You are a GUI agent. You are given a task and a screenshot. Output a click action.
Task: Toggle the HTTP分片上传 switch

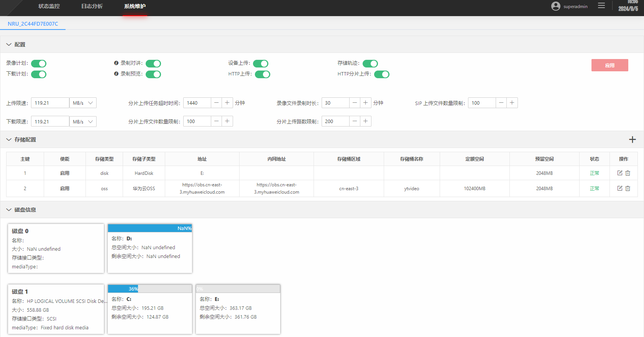click(x=382, y=74)
